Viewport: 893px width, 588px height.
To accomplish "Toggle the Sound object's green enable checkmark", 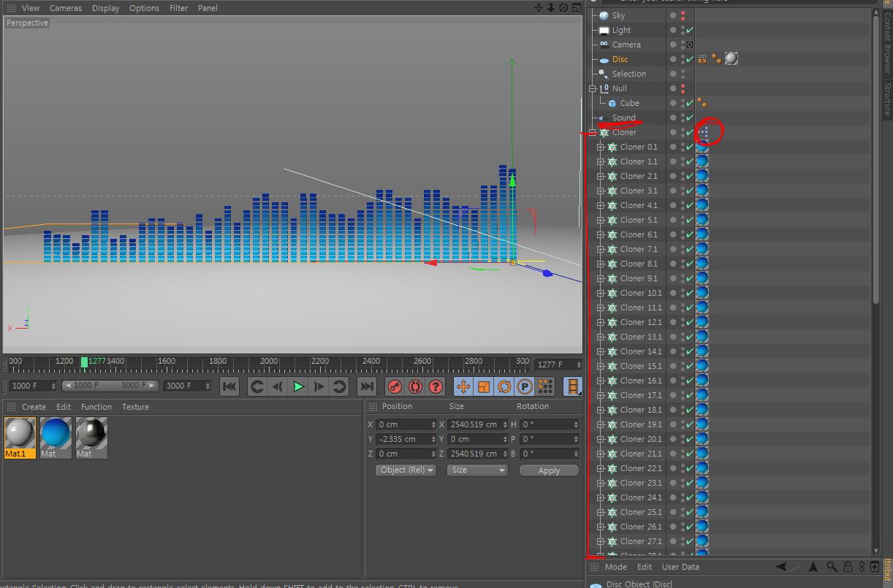I will [690, 118].
